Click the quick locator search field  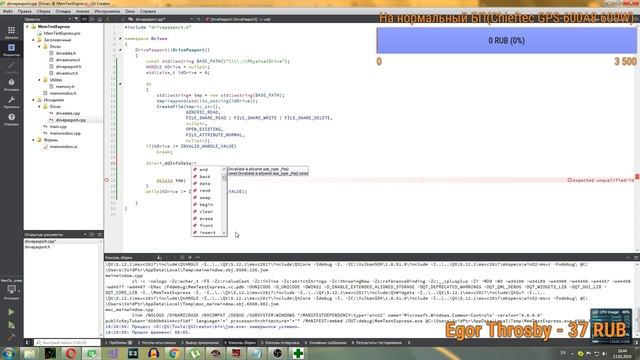click(67, 343)
